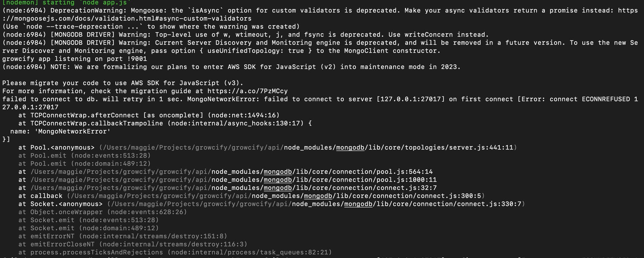Image resolution: width=644 pixels, height=258 pixels.
Task: Open the a.co/7PzMCcy migration guide link
Action: click(x=247, y=91)
